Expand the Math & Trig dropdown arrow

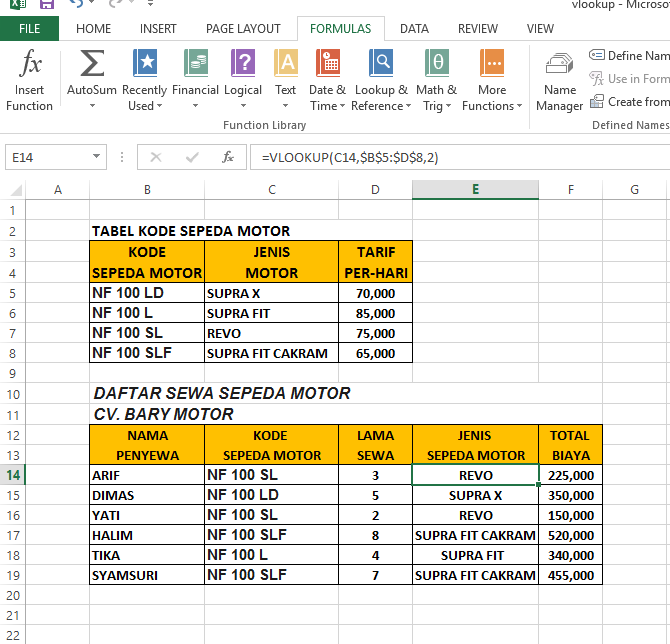448,106
